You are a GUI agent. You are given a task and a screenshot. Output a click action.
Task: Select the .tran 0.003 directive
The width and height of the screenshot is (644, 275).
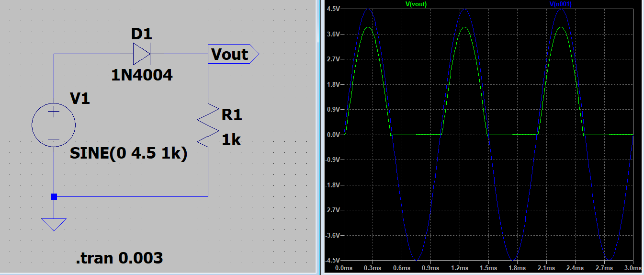[x=119, y=259]
